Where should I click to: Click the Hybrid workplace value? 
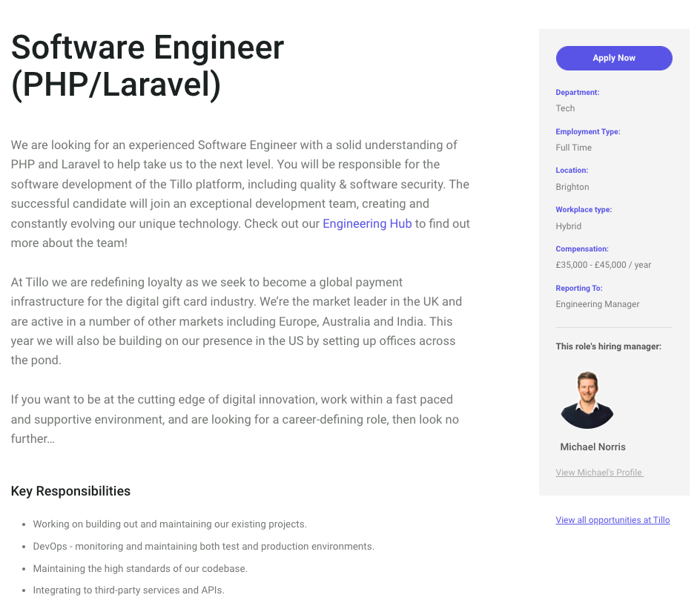coord(568,226)
